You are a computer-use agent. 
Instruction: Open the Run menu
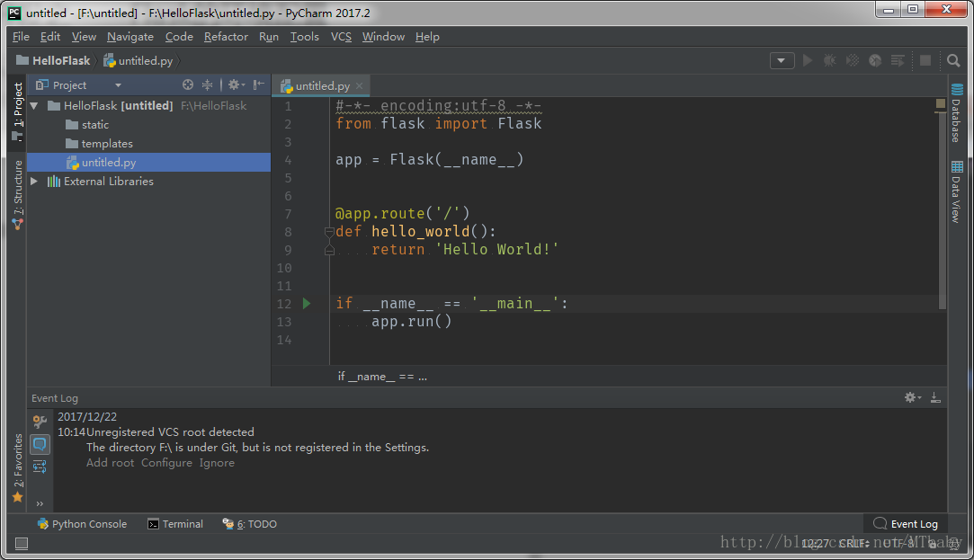(268, 37)
